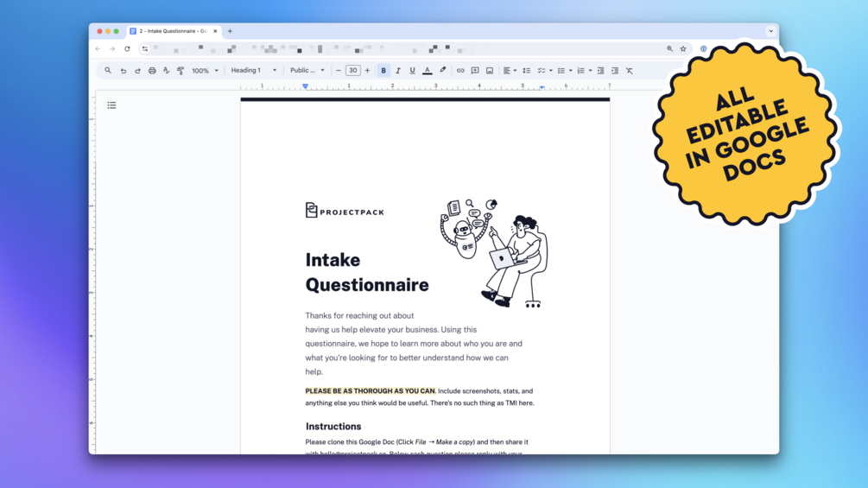Click the Please clone this Google Doc line
Image resolution: width=868 pixels, height=488 pixels.
point(416,441)
